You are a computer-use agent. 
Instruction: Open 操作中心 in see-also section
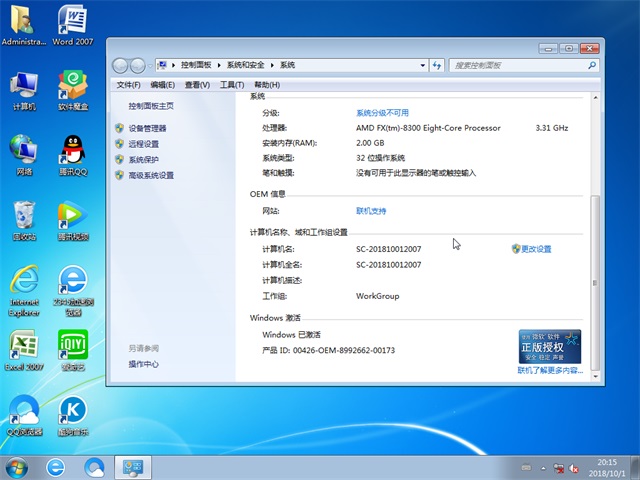coord(143,364)
